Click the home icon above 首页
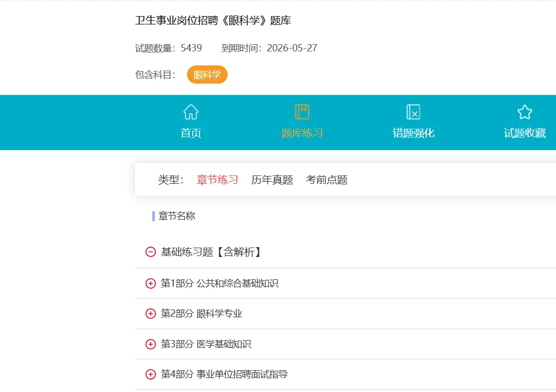The image size is (556, 392). pyautogui.click(x=191, y=111)
